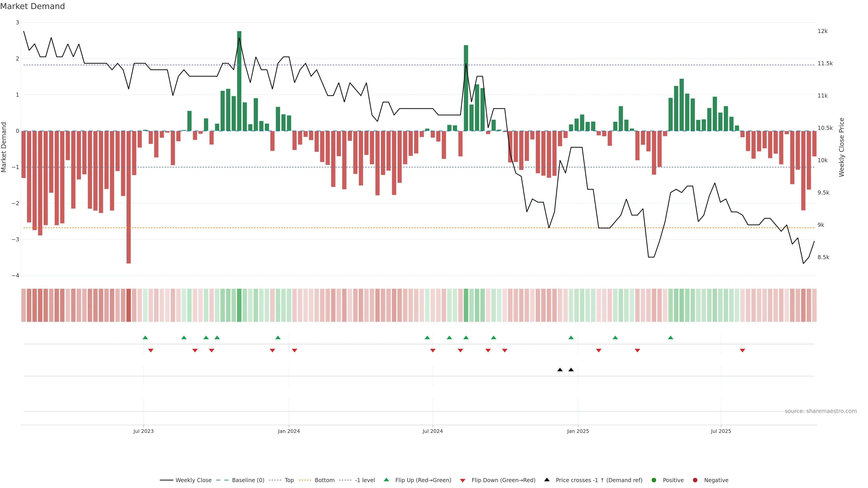Click the Positive green circle legend
868x488 pixels.
tap(654, 480)
